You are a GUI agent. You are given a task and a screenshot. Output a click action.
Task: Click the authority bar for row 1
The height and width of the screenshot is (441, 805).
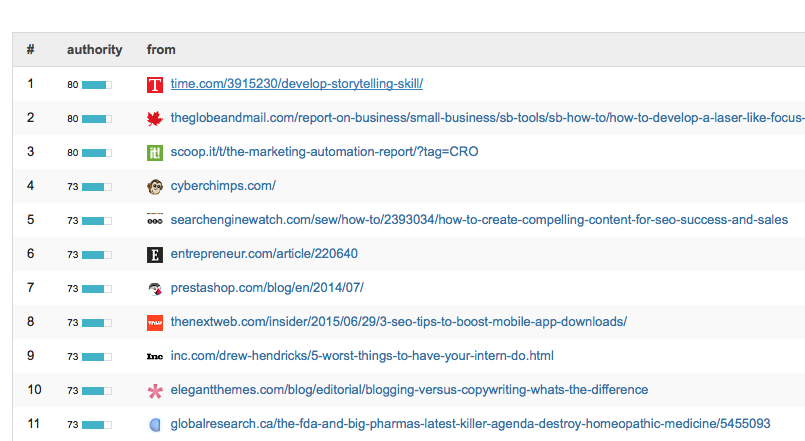click(x=96, y=85)
